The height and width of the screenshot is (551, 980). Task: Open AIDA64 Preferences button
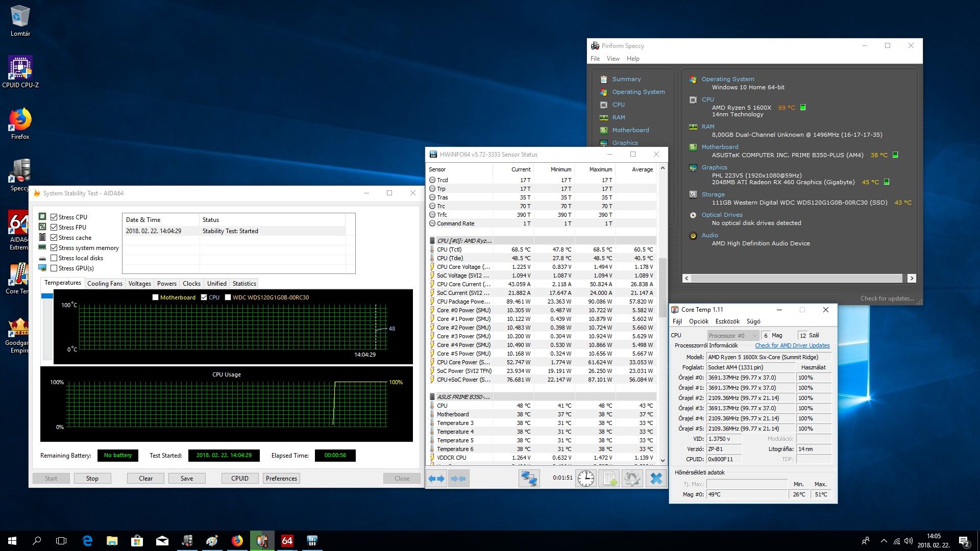281,479
